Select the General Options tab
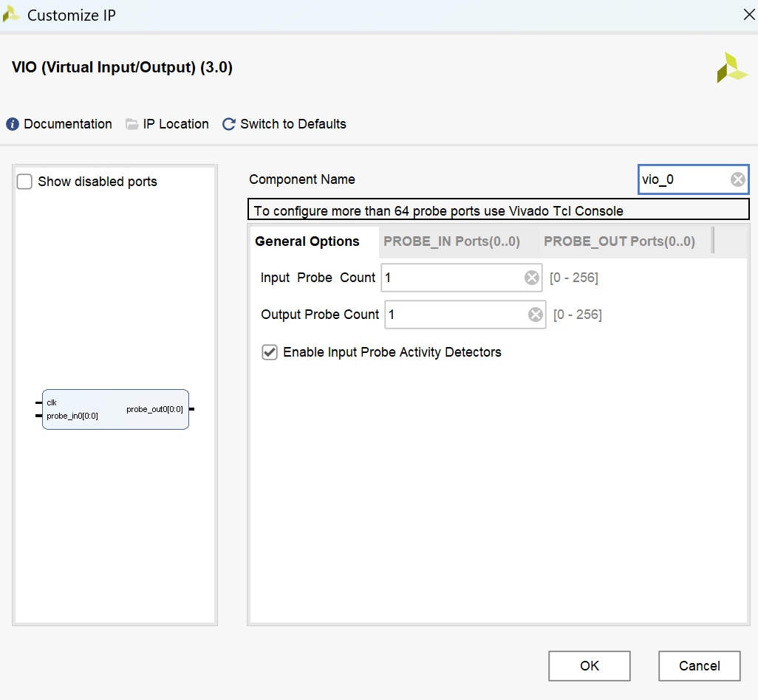Viewport: 758px width, 700px height. tap(307, 241)
